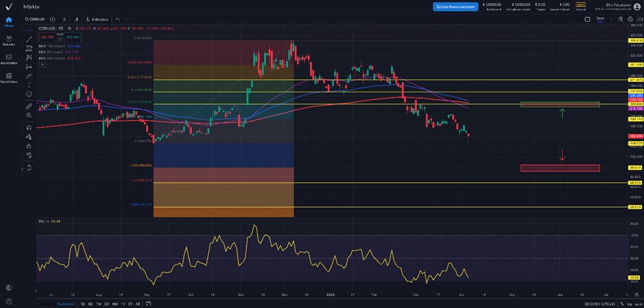The height and width of the screenshot is (308, 644).
Task: Click the red sell price box
Action: click(x=48, y=37)
